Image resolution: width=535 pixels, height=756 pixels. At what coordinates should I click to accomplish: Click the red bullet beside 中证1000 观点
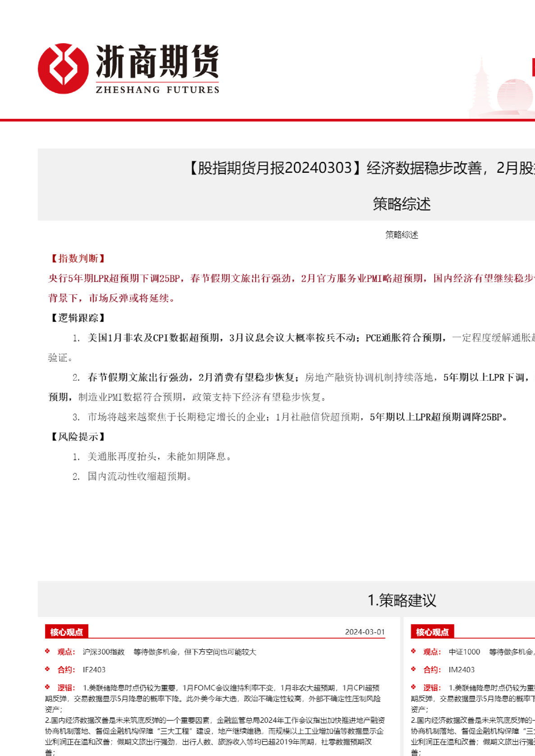(x=413, y=651)
